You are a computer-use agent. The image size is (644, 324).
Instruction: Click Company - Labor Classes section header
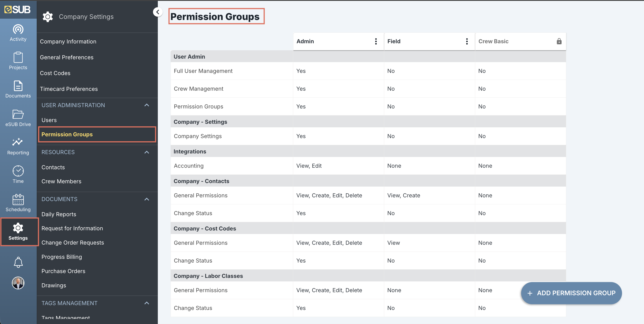208,276
